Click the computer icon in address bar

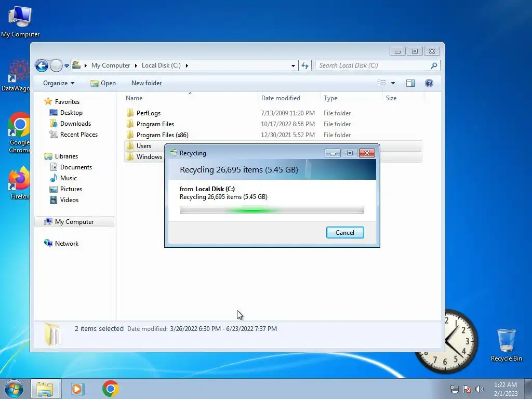[x=77, y=65]
